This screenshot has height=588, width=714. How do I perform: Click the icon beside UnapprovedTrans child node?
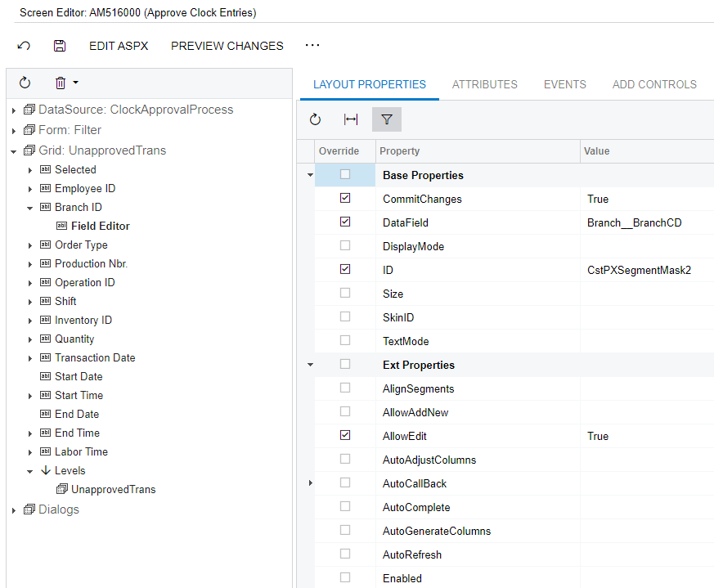pyautogui.click(x=62, y=489)
